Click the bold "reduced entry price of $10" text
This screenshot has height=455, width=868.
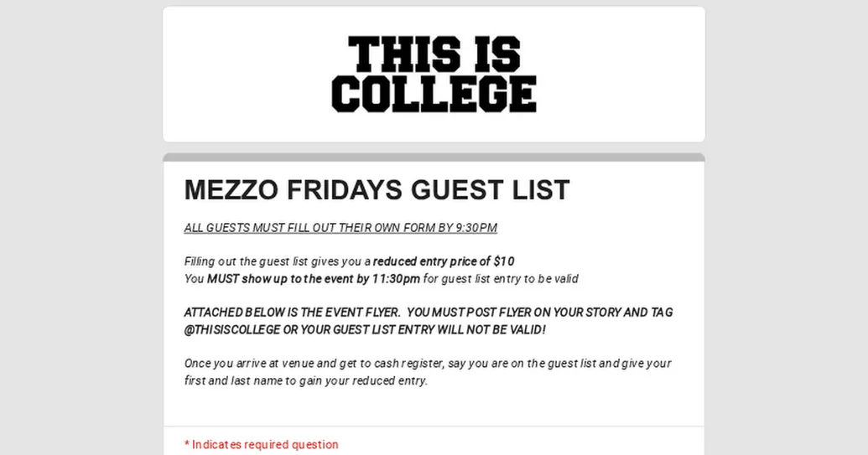pyautogui.click(x=444, y=261)
